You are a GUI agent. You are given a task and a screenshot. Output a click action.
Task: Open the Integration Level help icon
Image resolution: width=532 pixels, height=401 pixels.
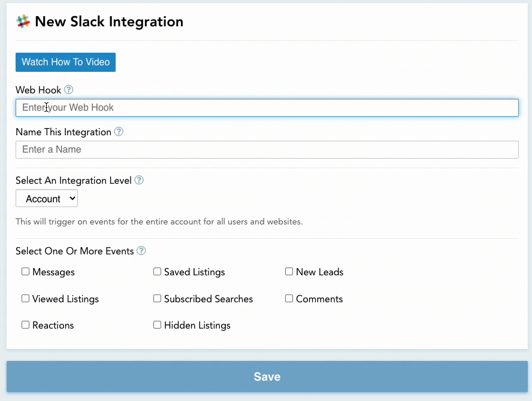point(139,180)
